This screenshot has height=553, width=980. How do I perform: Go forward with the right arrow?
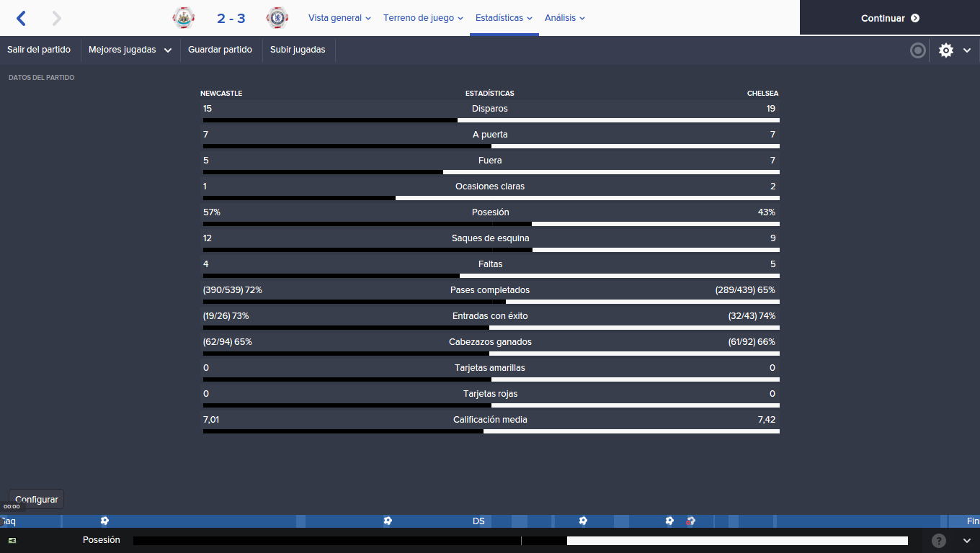tap(57, 18)
